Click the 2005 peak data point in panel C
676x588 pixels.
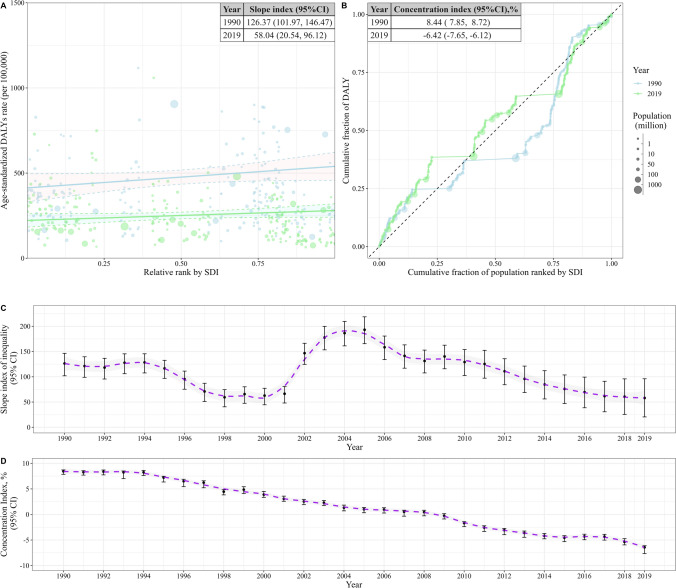pos(364,330)
